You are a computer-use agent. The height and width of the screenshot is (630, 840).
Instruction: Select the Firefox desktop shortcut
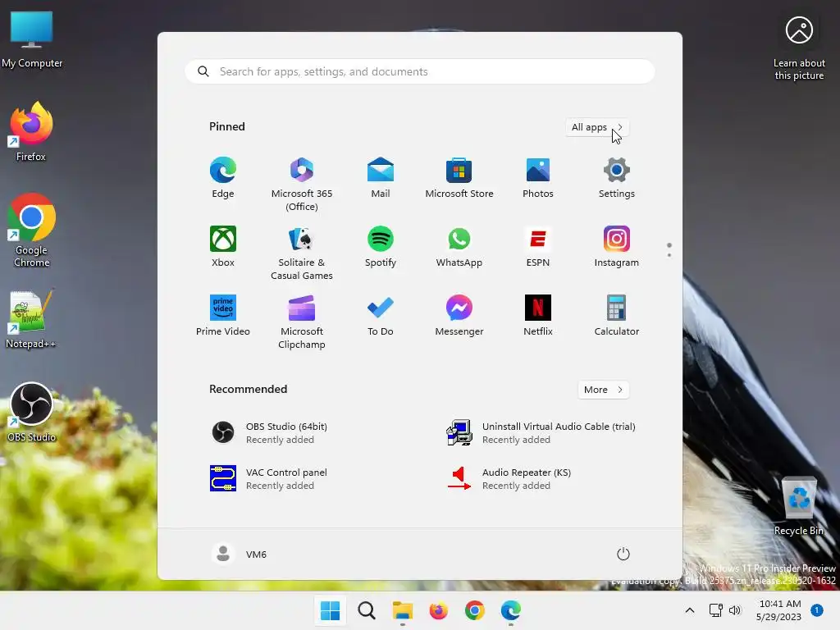coord(31,132)
